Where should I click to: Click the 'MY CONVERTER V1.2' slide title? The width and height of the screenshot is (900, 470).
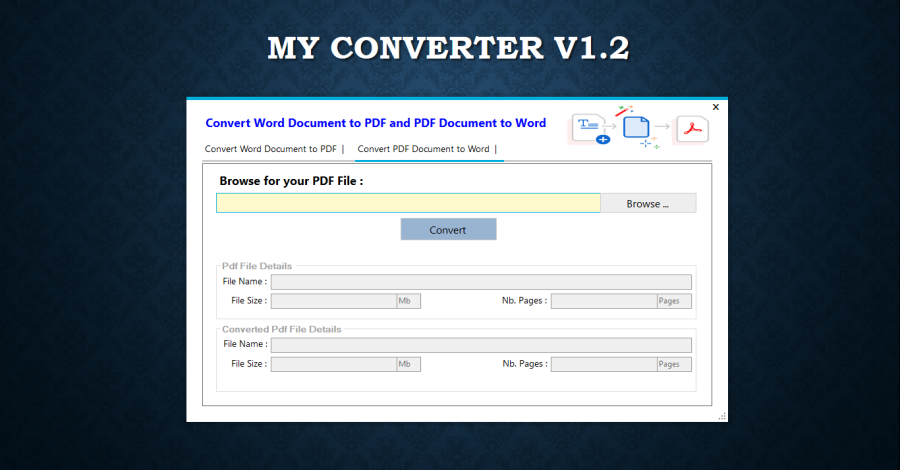click(x=448, y=48)
